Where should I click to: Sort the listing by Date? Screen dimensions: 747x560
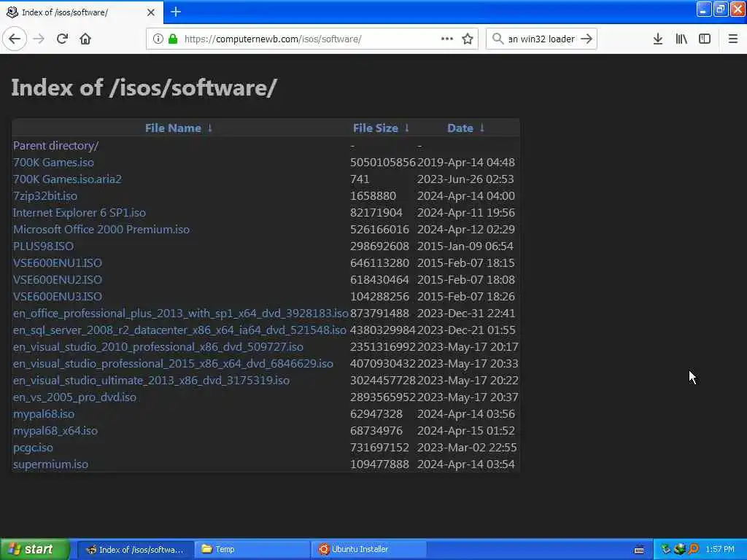pos(460,128)
